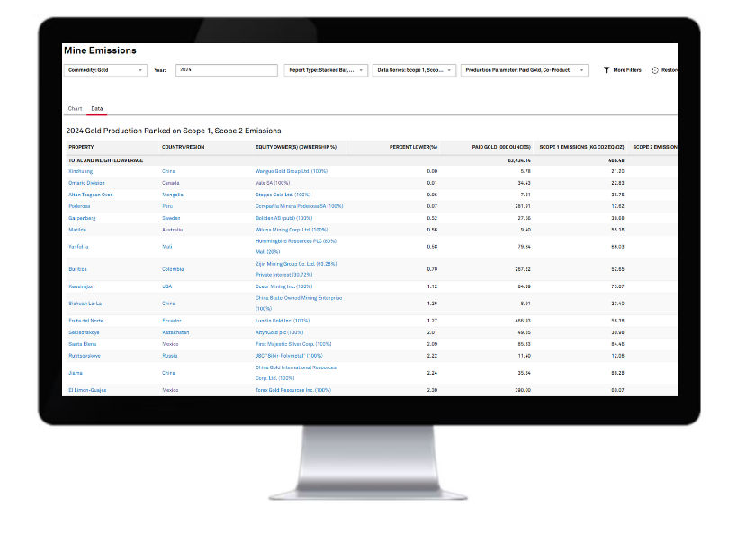Sort by Property column header
Viewport: 756px width, 544px height.
pyautogui.click(x=81, y=147)
